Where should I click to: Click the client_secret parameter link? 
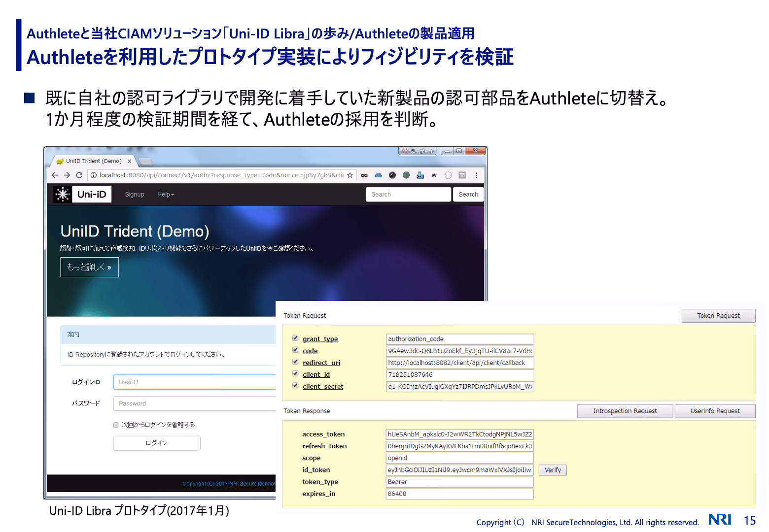[x=323, y=387]
